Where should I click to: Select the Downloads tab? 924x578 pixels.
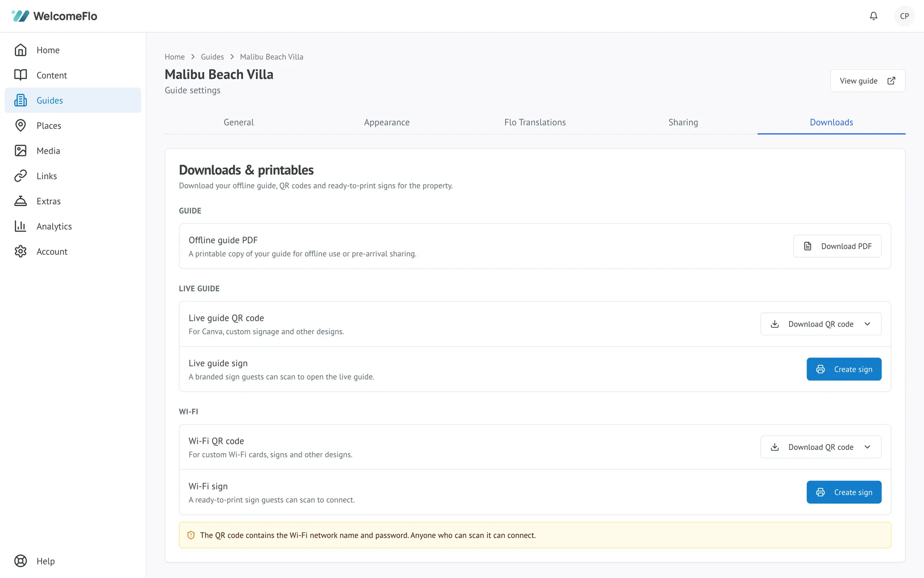(x=831, y=123)
